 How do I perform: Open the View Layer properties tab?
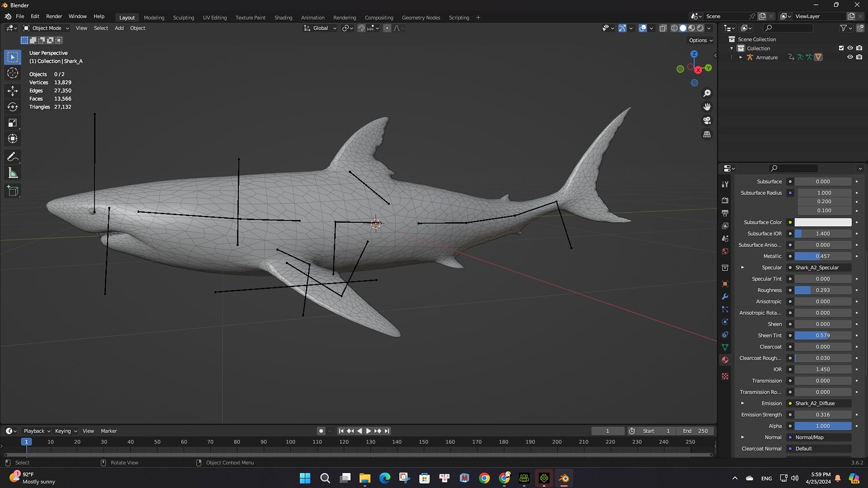tap(725, 226)
